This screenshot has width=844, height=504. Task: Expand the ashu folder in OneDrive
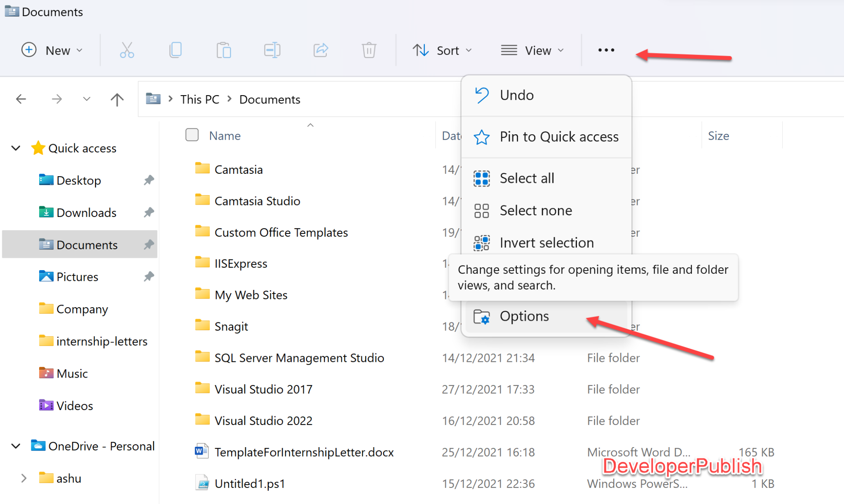pos(23,478)
